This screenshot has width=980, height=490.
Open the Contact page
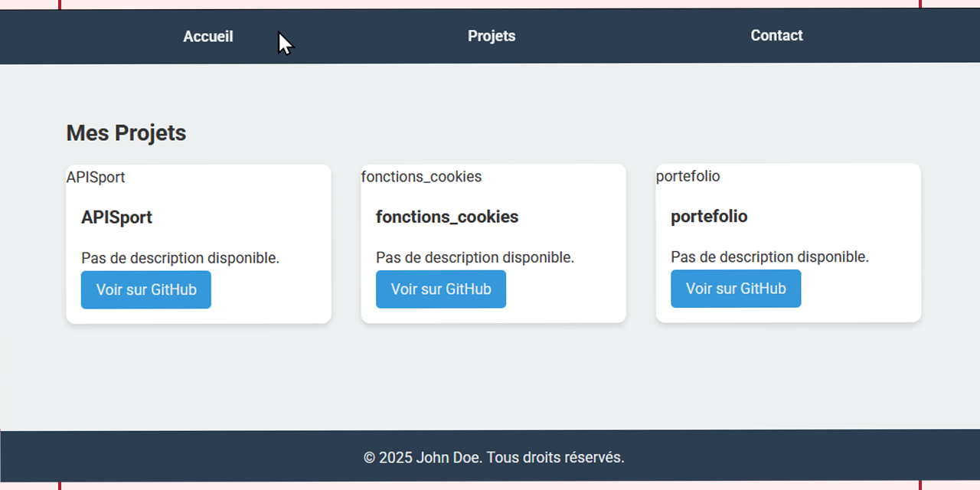776,35
